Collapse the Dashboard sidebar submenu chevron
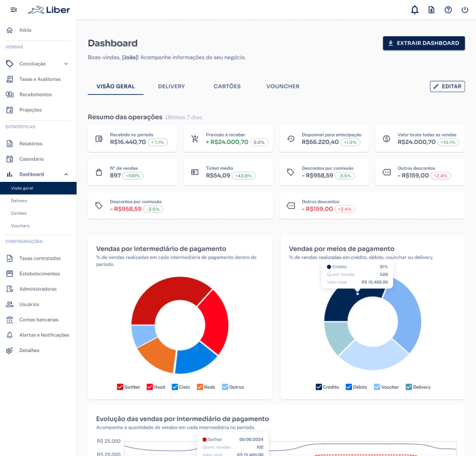This screenshot has height=456, width=476. [66, 174]
